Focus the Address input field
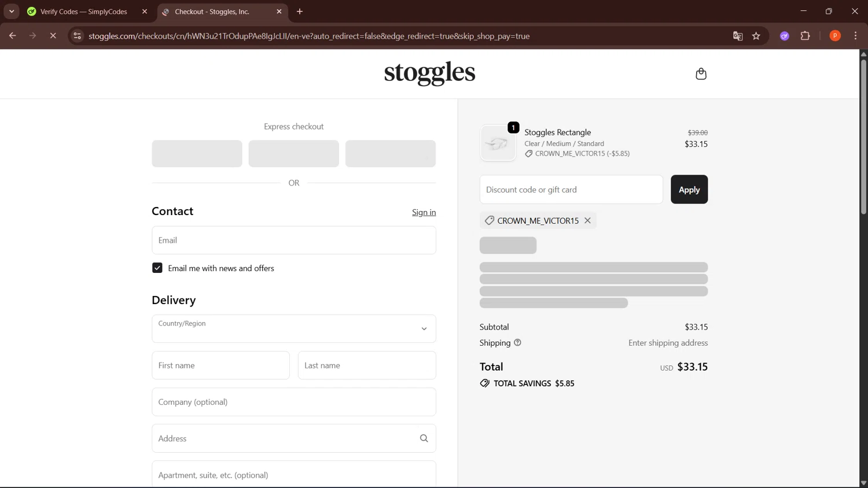Screen dimensions: 868x488 point(294,438)
